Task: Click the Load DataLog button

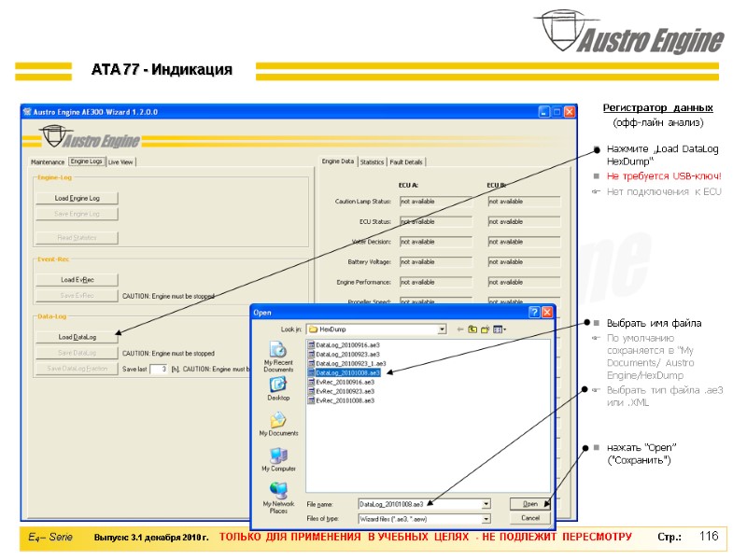Action: [77, 337]
